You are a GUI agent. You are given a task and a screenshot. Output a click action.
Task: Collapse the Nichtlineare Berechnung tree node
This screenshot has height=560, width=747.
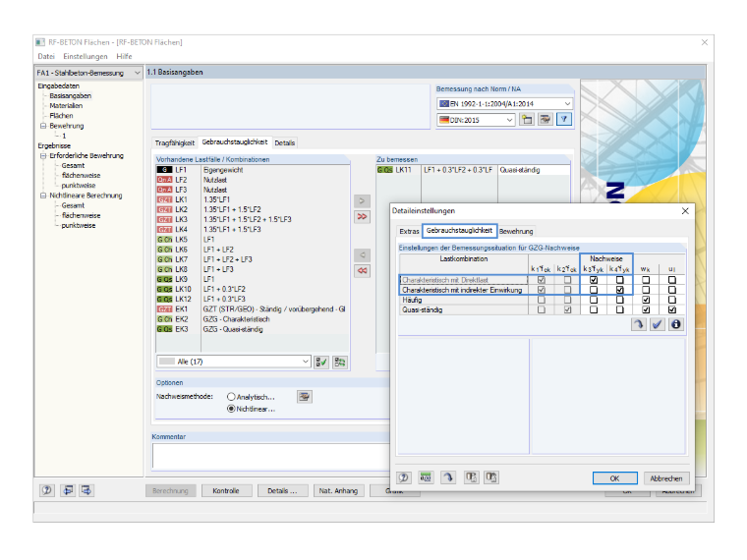[43, 196]
